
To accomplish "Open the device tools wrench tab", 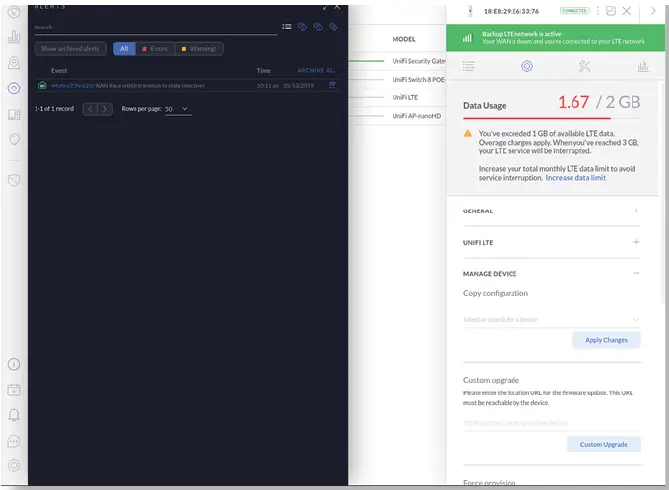I will point(585,66).
